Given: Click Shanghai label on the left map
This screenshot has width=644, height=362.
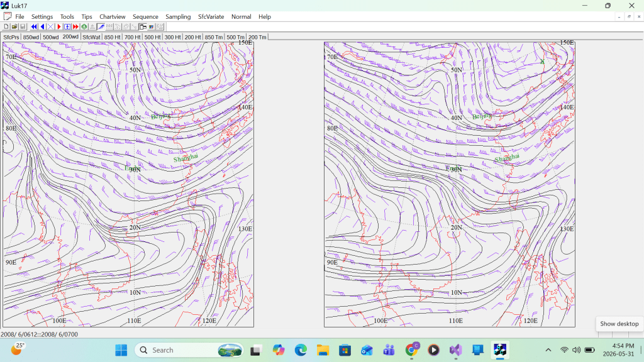Looking at the screenshot, I should pyautogui.click(x=186, y=158).
